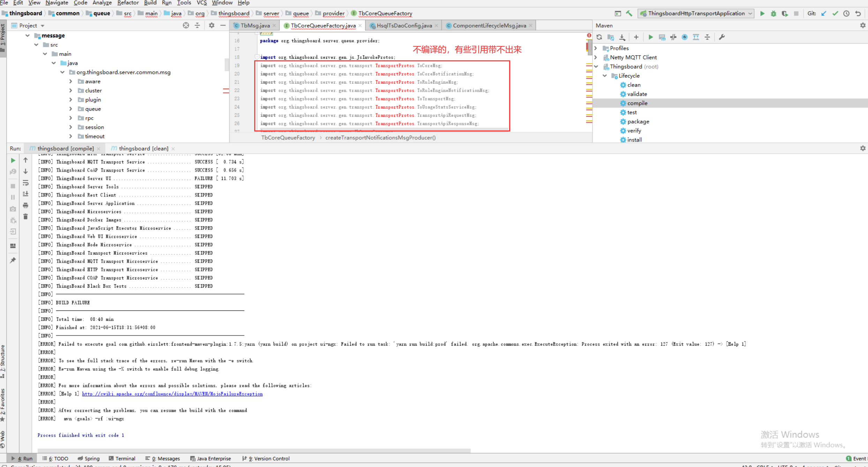Reimport all Maven projects
This screenshot has width=868, height=467.
click(x=599, y=37)
